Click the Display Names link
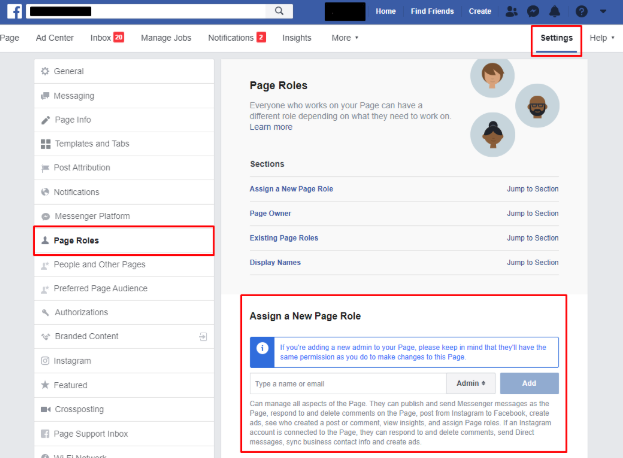Screen dimensions: 623x458 click(275, 263)
